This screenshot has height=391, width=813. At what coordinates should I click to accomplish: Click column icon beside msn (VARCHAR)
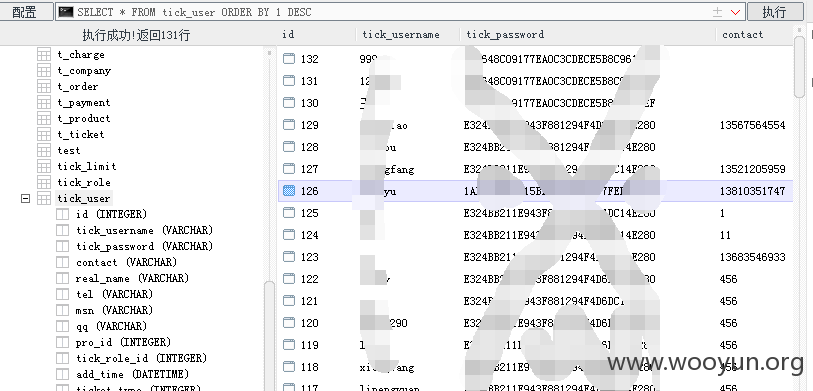click(62, 310)
